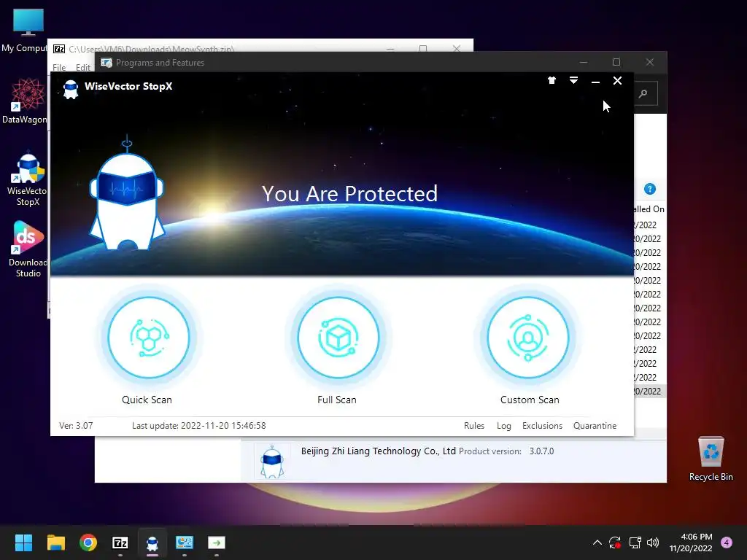Click the Programs and Features title icon
This screenshot has height=560, width=747.
107,63
